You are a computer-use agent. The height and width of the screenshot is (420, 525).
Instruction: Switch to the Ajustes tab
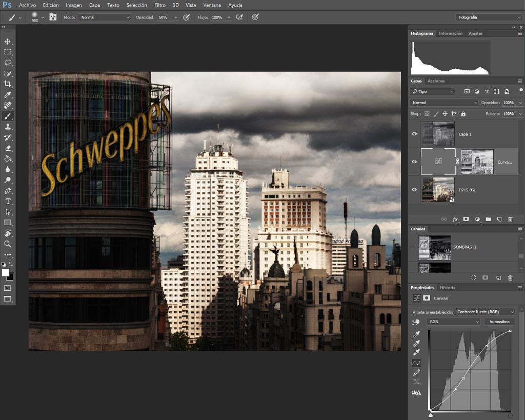coord(475,33)
